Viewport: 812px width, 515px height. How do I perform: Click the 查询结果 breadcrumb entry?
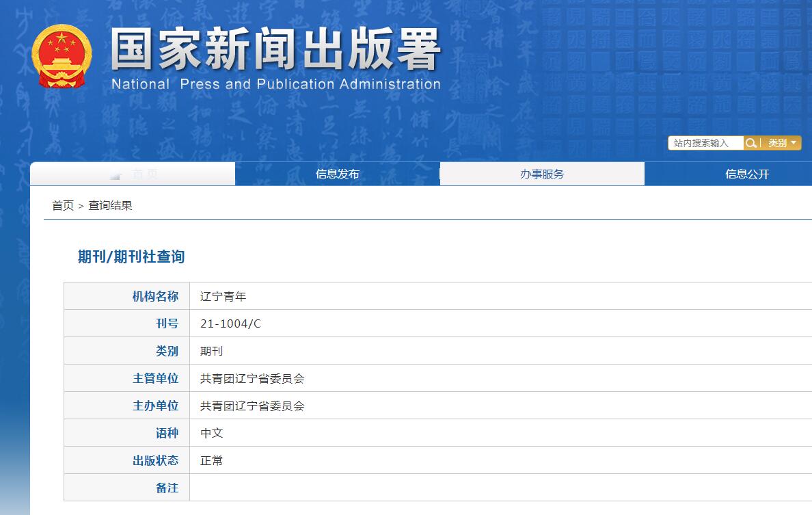(x=108, y=205)
